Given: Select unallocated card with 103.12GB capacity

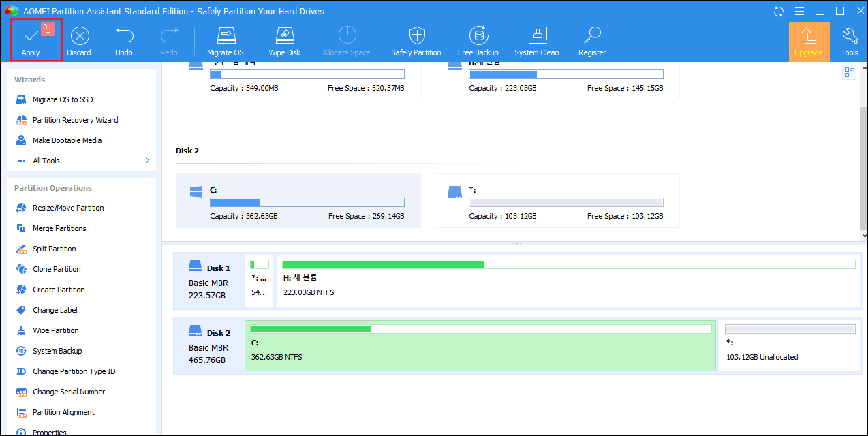Looking at the screenshot, I should [557, 200].
